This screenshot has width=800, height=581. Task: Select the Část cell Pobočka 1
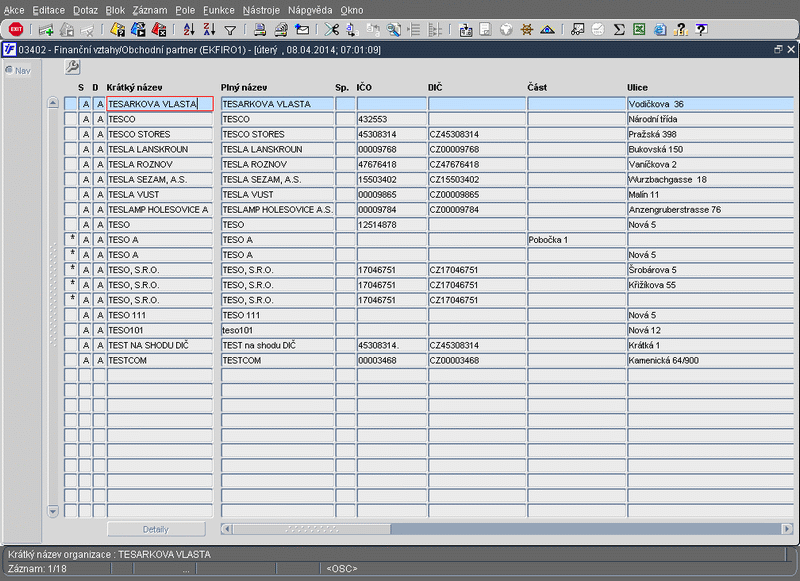(576, 240)
